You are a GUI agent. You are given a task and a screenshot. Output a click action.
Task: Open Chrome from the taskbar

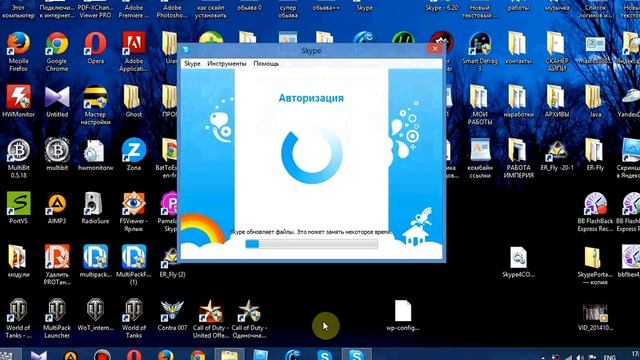coord(198,355)
